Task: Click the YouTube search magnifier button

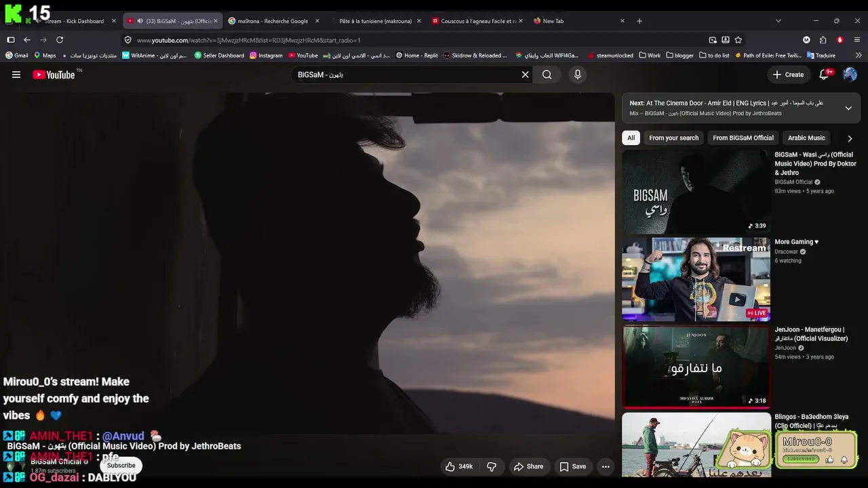Action: click(547, 75)
